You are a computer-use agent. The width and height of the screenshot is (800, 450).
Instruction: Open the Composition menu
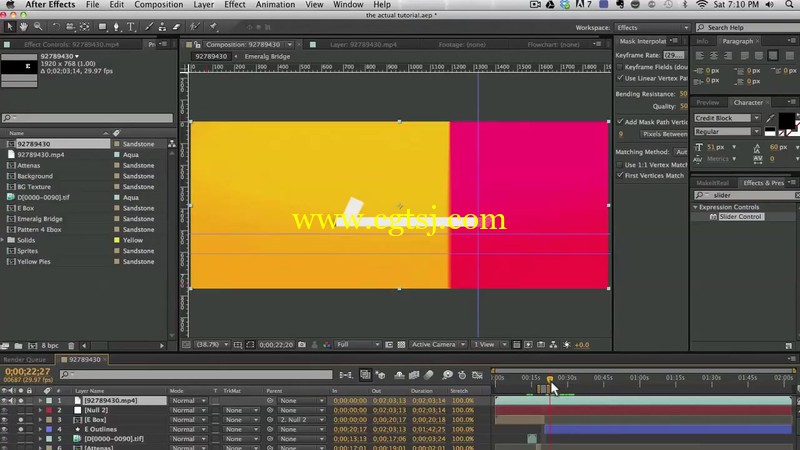click(x=158, y=5)
